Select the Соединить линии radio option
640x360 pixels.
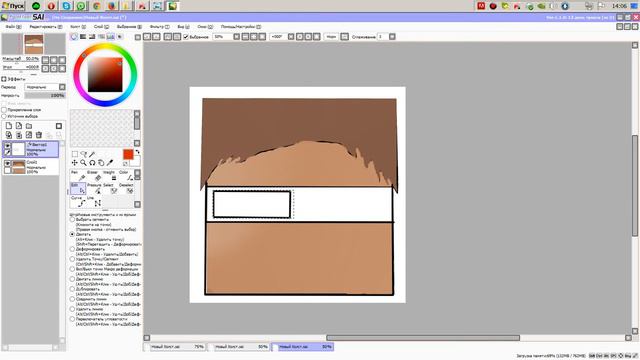click(x=72, y=299)
